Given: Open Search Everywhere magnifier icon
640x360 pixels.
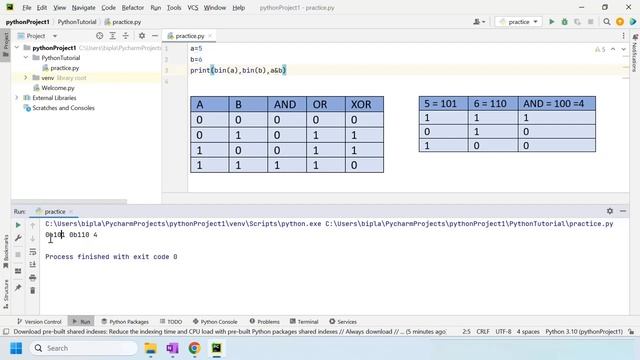Looking at the screenshot, I should (x=607, y=22).
